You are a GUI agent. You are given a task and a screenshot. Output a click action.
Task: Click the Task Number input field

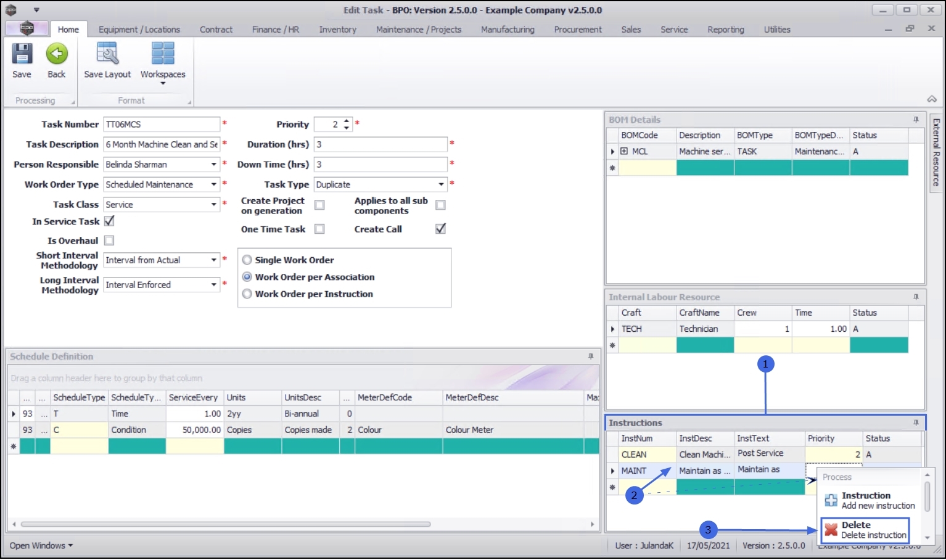tap(162, 125)
